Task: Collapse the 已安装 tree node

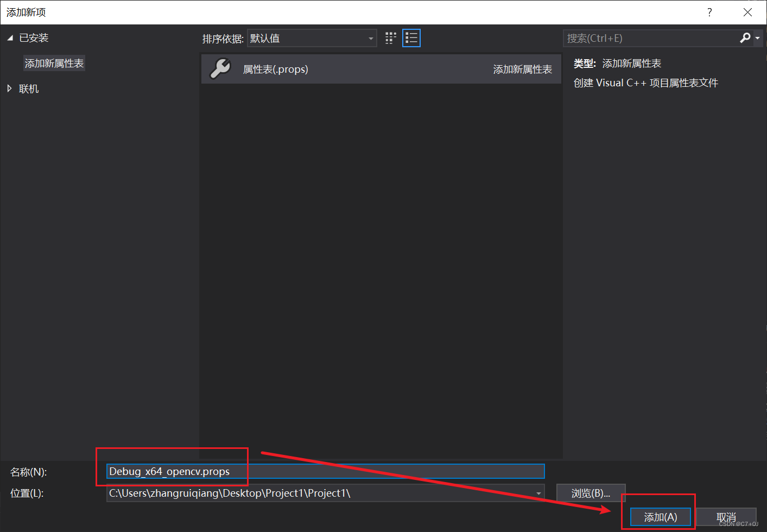Action: 10,38
